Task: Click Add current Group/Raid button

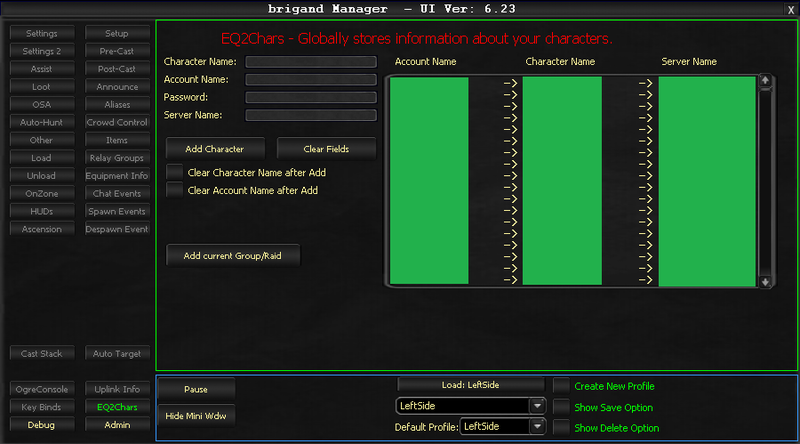Action: (x=233, y=256)
